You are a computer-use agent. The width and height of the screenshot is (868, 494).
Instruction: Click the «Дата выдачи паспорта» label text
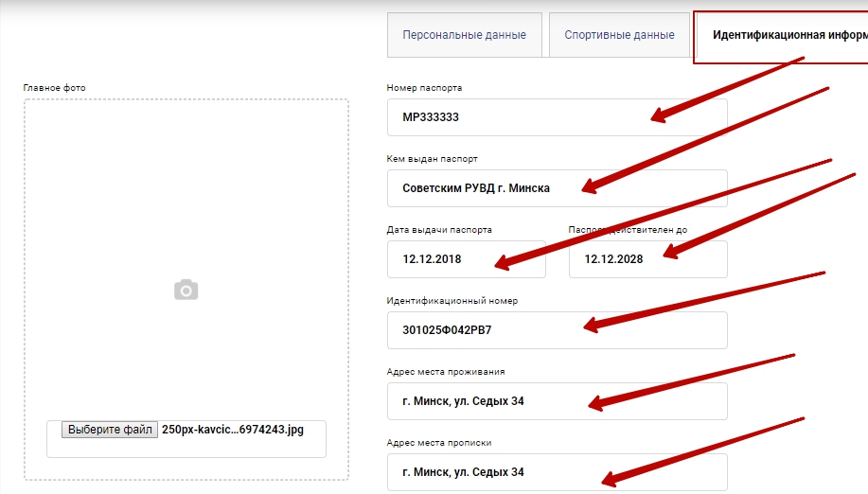click(x=439, y=230)
